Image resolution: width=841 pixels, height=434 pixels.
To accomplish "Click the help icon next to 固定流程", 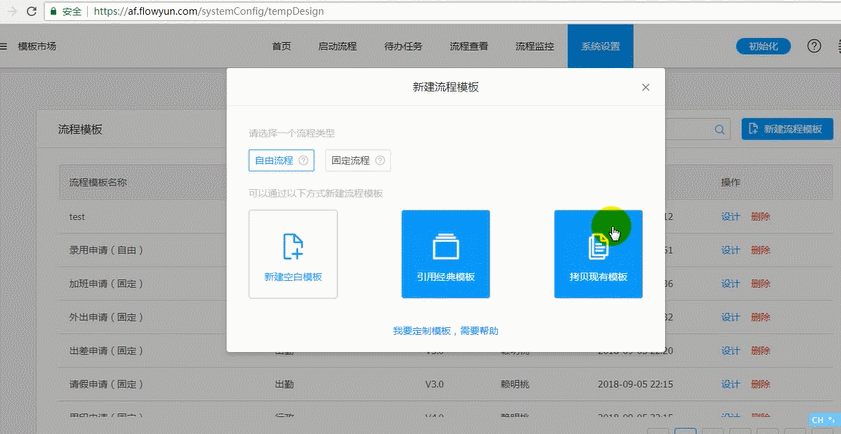I will [379, 160].
